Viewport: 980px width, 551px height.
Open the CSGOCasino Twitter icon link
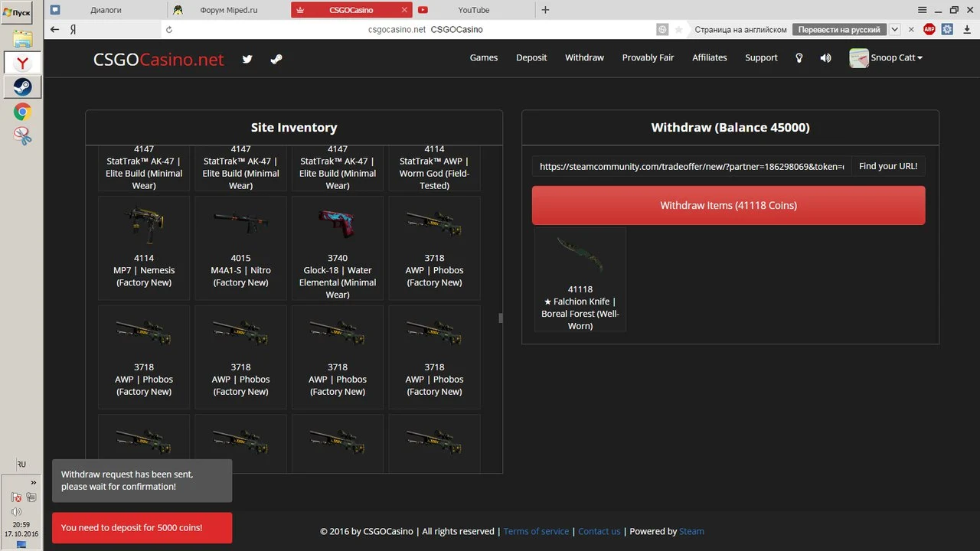(x=247, y=58)
